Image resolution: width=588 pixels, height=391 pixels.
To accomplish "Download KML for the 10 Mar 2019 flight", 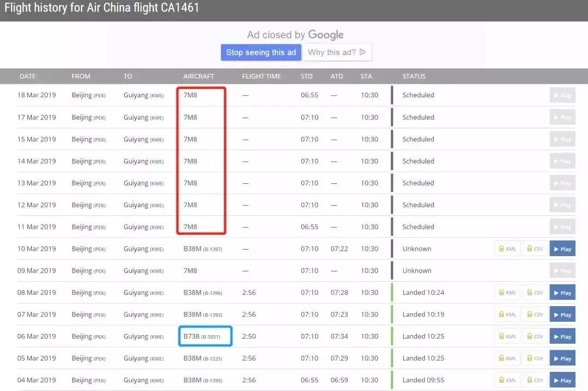I will tap(507, 249).
